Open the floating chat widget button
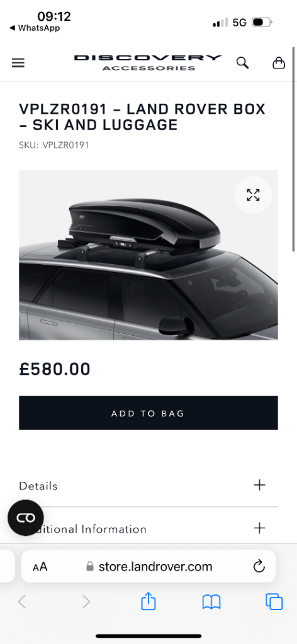Screen dimensions: 297x644 pos(25,518)
